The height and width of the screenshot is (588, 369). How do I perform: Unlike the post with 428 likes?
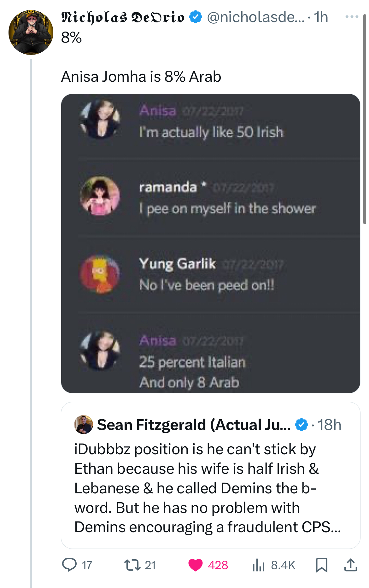pos(196,565)
